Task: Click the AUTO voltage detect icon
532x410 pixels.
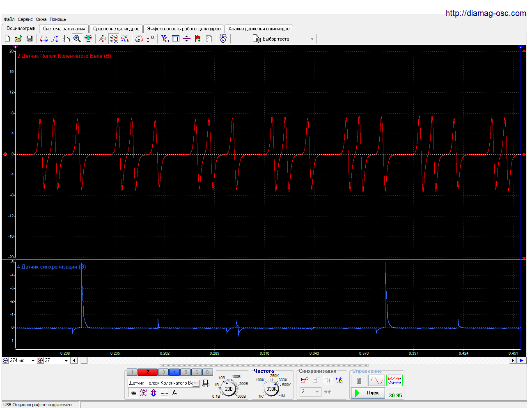Action: coord(223,39)
